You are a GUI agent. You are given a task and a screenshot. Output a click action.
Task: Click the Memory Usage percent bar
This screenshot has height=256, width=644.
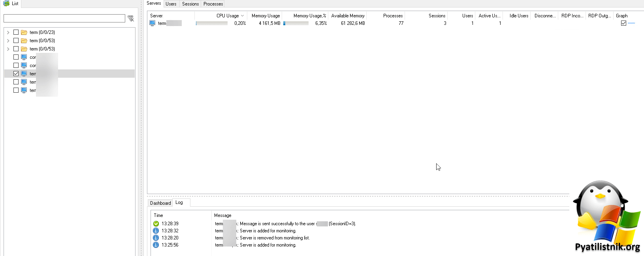point(296,23)
